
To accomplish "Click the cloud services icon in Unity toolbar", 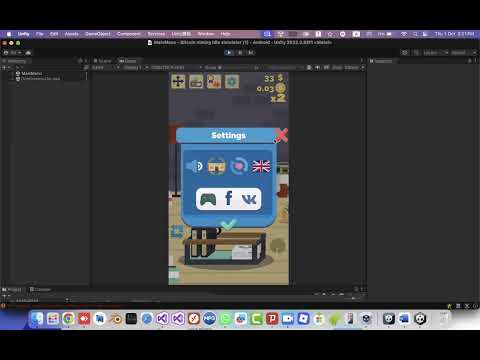I will (28, 53).
